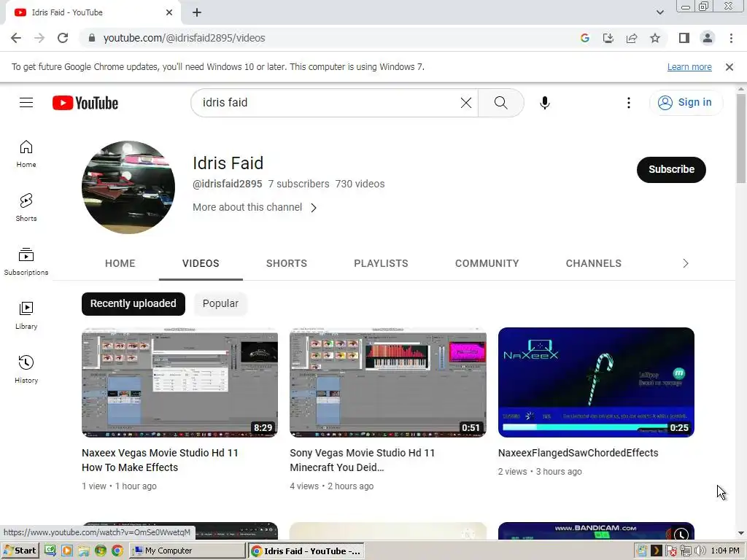Open the Google icon in address bar
Image resolution: width=747 pixels, height=560 pixels.
[x=585, y=38]
